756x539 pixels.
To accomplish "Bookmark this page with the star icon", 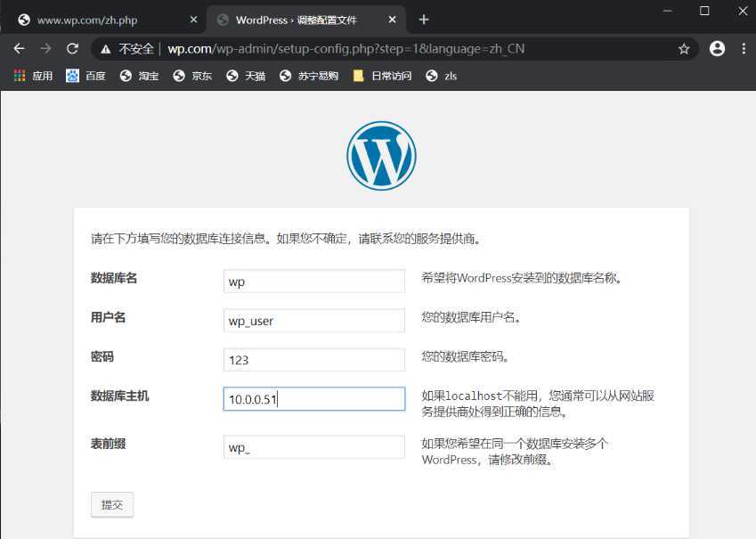I will tap(684, 49).
